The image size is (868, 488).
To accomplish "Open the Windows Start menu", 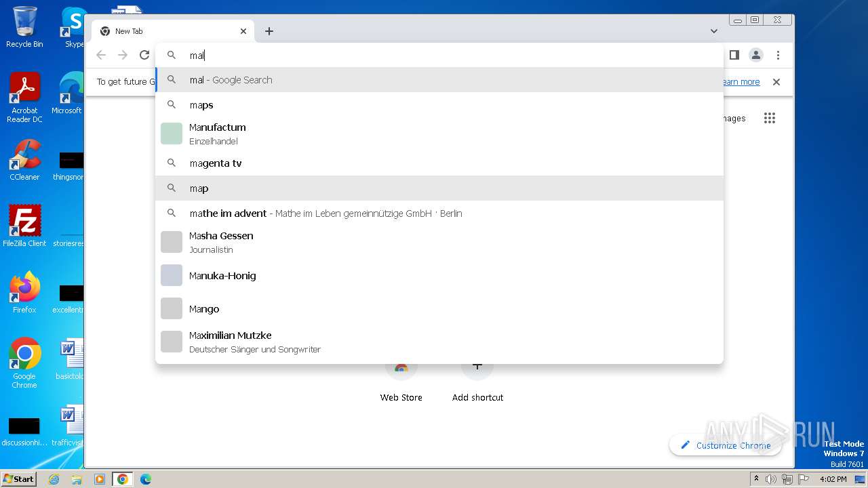I will [18, 479].
